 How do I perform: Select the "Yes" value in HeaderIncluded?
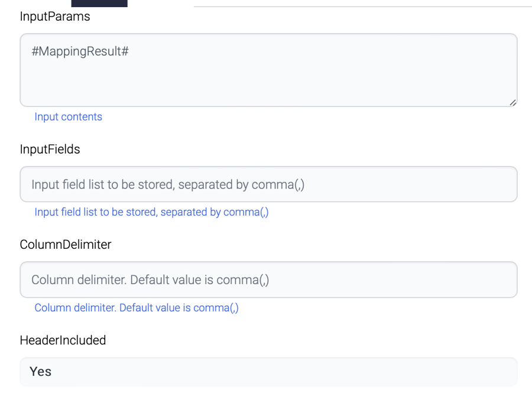(x=41, y=372)
